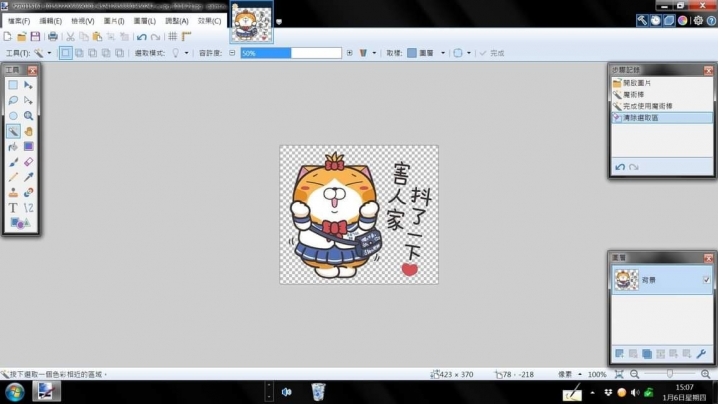
Task: Add new layer in Layers panel
Action: (619, 354)
